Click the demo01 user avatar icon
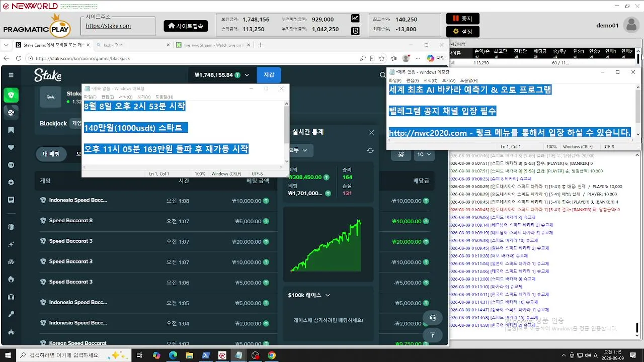 click(631, 25)
